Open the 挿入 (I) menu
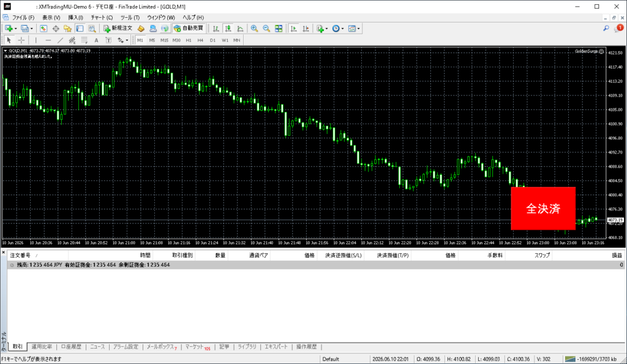Viewport: 627px width, 364px height. point(75,18)
